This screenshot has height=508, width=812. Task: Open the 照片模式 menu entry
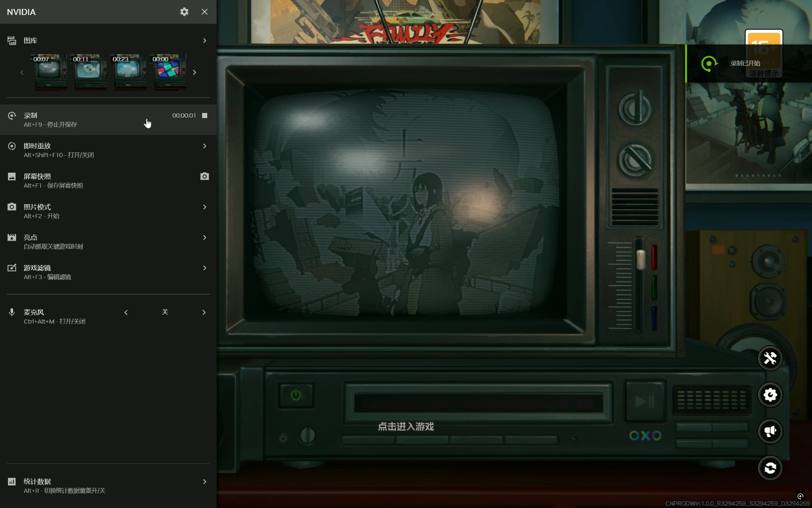tap(108, 211)
